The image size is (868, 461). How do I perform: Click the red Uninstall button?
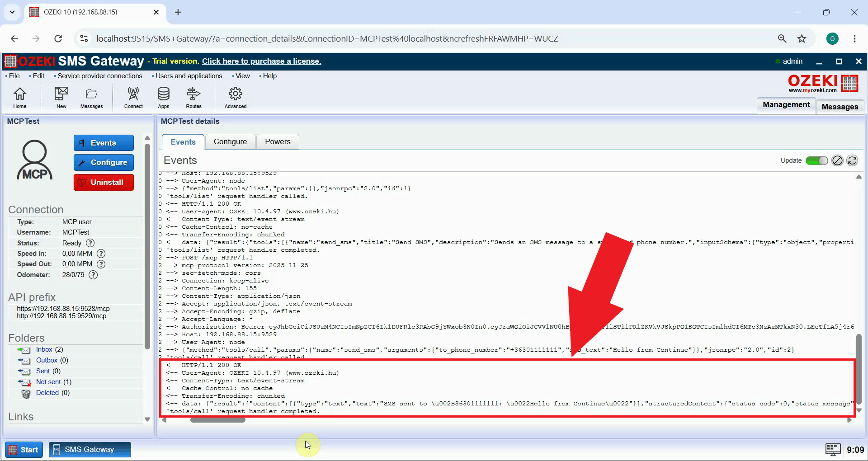[104, 182]
